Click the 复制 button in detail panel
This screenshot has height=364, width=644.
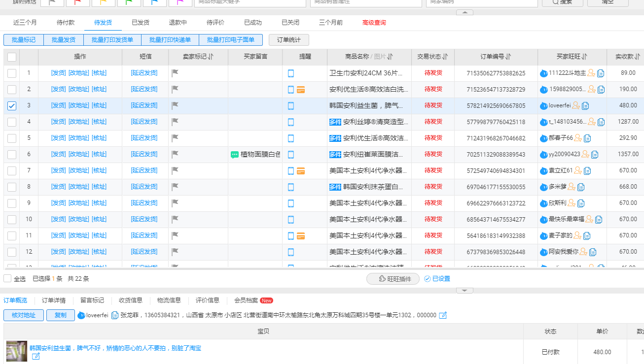click(61, 315)
